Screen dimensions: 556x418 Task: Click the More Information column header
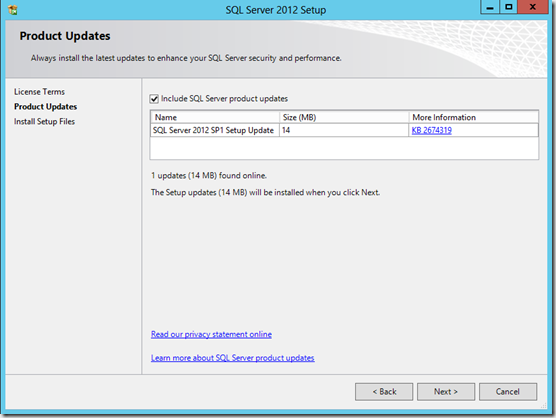[x=474, y=117]
